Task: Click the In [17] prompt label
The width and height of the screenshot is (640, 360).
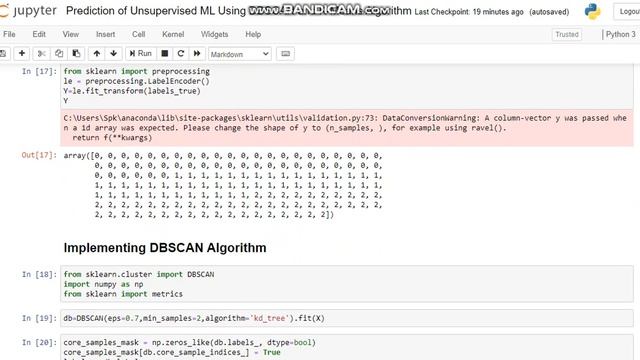Action: 39,71
